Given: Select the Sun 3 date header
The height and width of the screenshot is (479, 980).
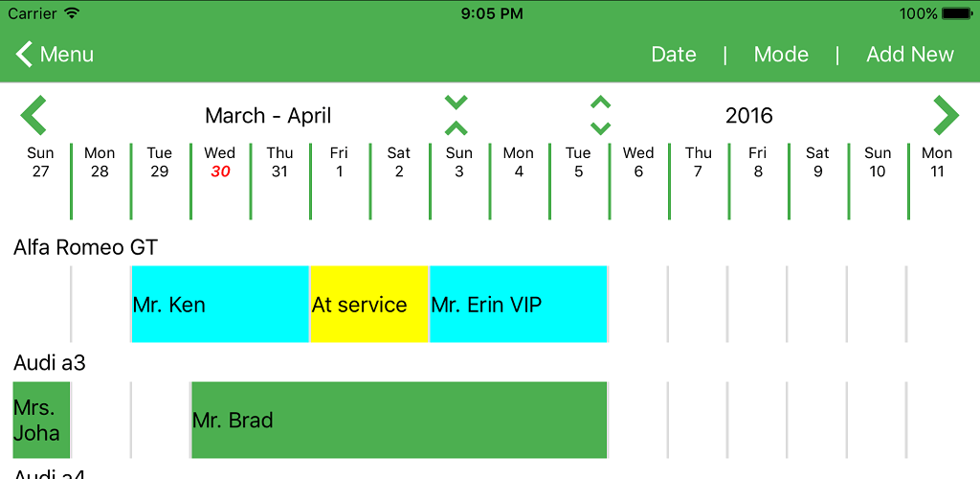Looking at the screenshot, I should 459,162.
